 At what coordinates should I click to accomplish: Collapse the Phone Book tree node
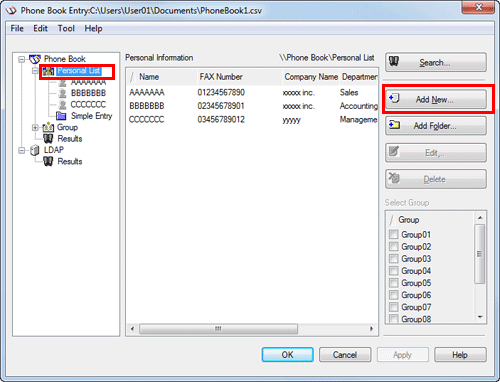pyautogui.click(x=22, y=59)
